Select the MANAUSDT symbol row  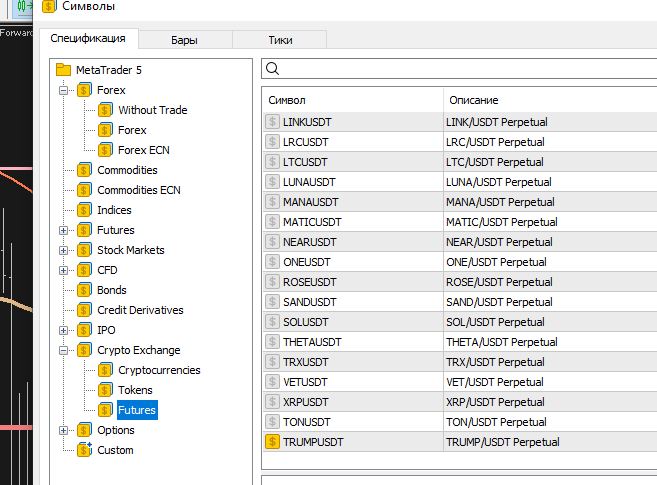(x=460, y=202)
